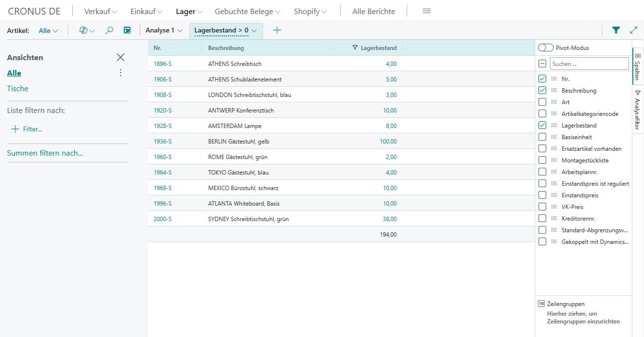Uncheck the Beschreibung column checkbox
The image size is (644, 337).
(543, 90)
